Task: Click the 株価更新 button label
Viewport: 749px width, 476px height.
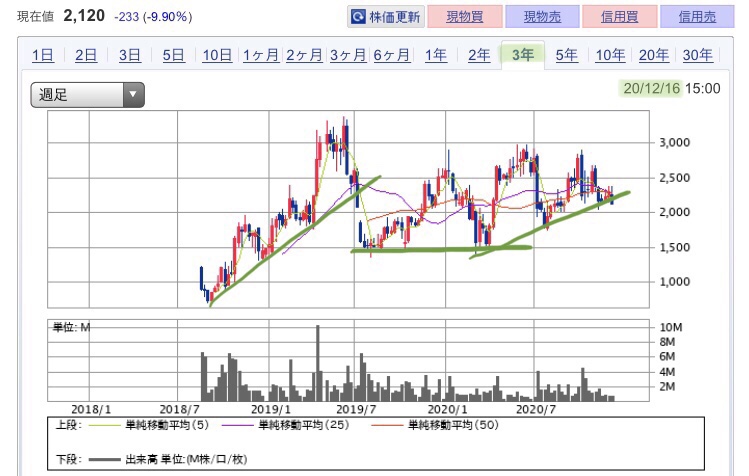Action: [x=394, y=17]
